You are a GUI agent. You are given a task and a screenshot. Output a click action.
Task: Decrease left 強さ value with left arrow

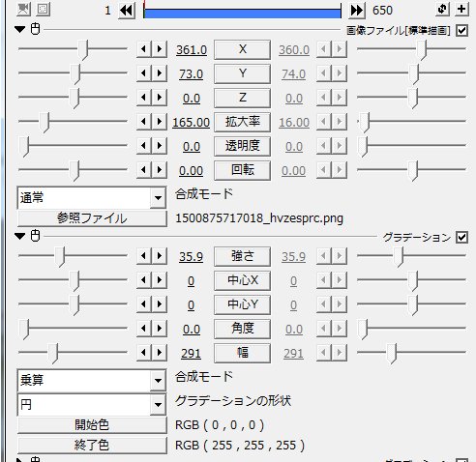click(x=143, y=256)
